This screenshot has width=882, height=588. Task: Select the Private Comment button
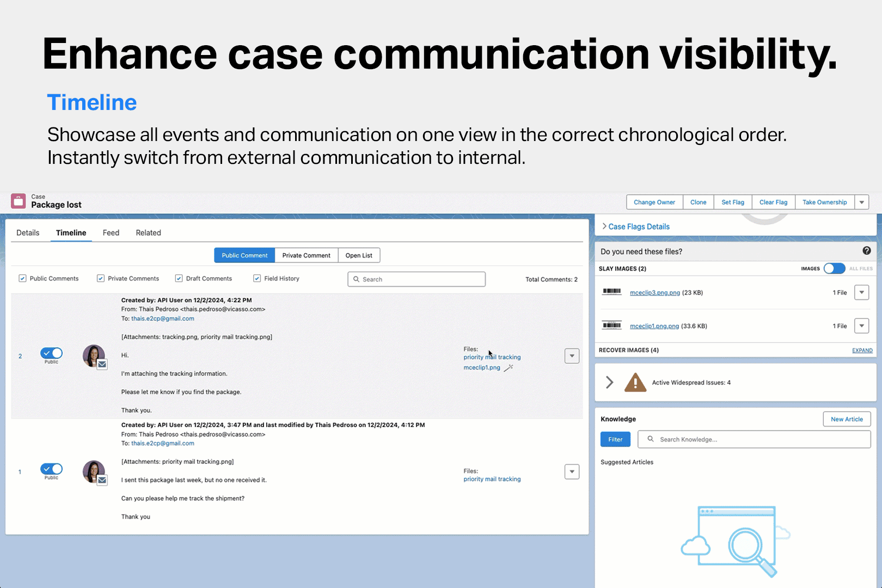pos(307,255)
